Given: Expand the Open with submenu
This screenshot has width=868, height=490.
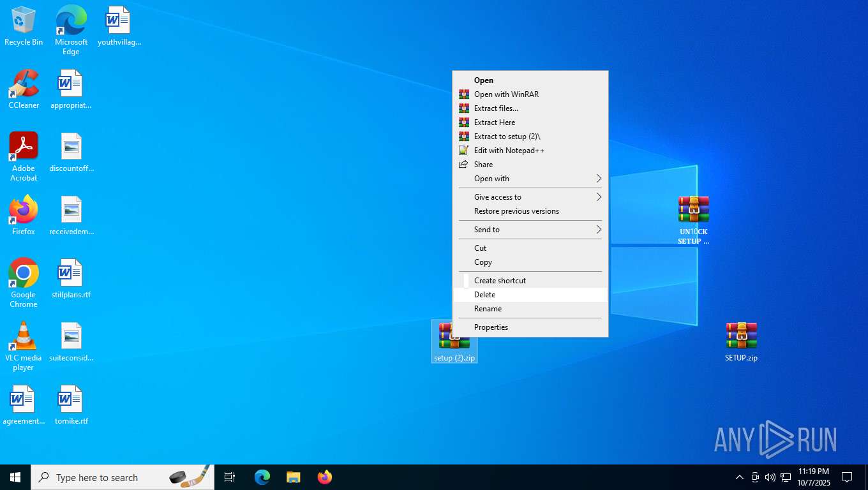Looking at the screenshot, I should (530, 179).
